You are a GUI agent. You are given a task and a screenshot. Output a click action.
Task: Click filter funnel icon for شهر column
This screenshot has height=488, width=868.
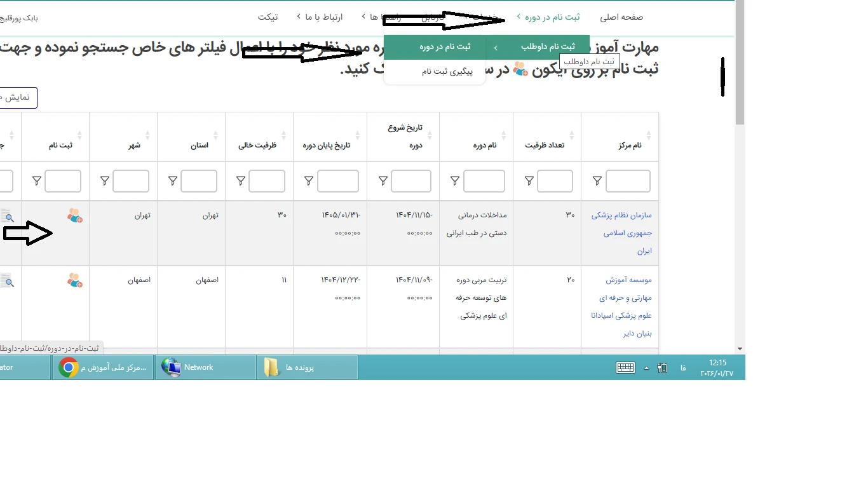pyautogui.click(x=105, y=181)
